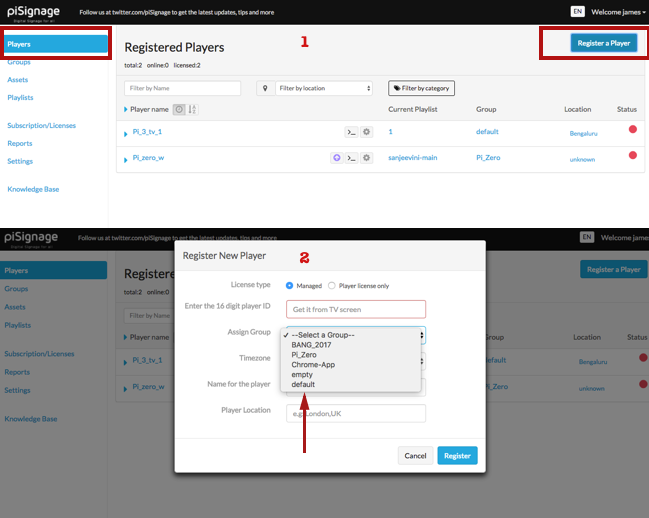Image resolution: width=649 pixels, height=518 pixels.
Task: Open shell terminal icon for Pi_zero_w row
Action: (351, 158)
